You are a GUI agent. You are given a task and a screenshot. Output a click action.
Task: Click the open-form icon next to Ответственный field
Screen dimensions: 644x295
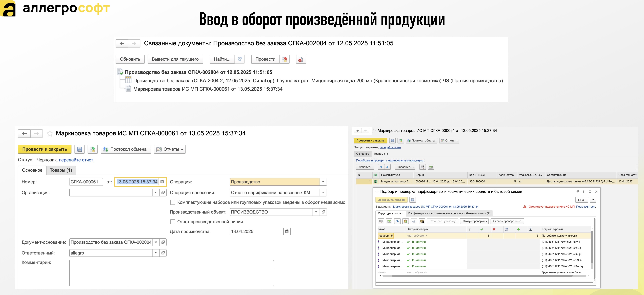coord(163,253)
